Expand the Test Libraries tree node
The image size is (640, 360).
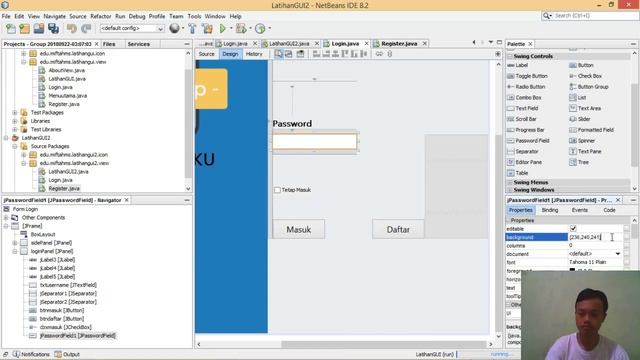pyautogui.click(x=15, y=129)
